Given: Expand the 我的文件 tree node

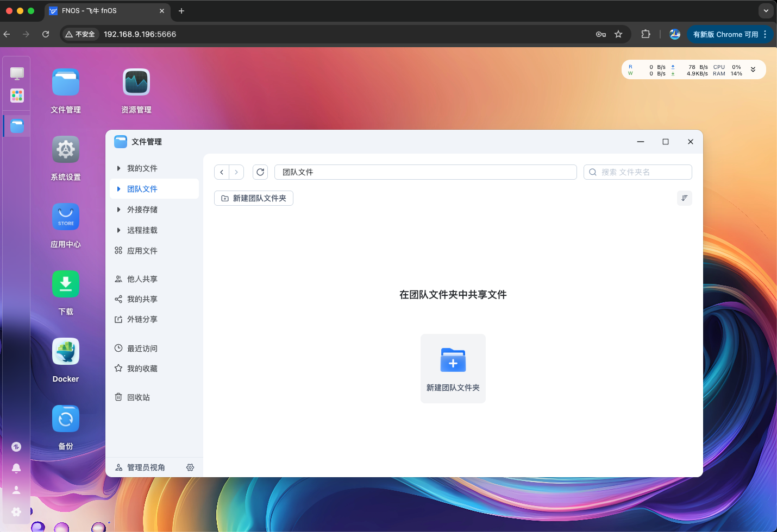Looking at the screenshot, I should (118, 168).
